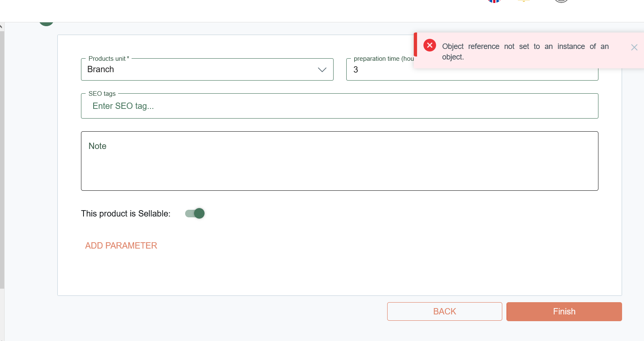Focus the preparation time field showing 3

point(380,70)
